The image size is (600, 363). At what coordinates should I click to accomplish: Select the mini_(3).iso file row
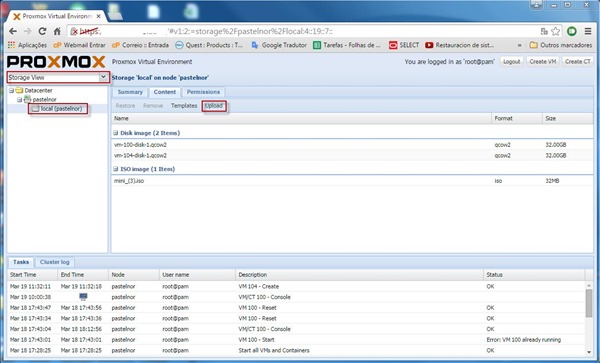click(352, 181)
